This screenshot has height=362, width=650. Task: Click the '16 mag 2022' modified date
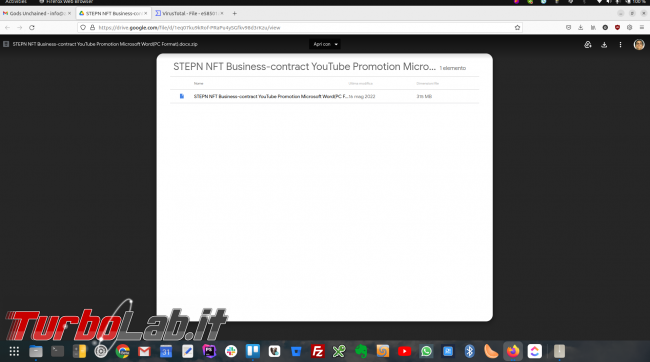(362, 96)
